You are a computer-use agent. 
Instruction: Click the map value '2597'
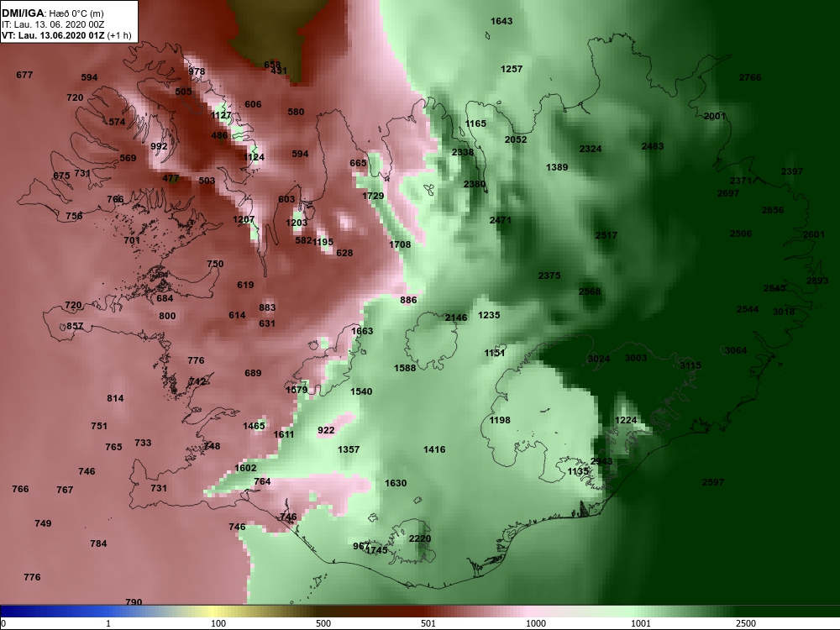tap(713, 482)
